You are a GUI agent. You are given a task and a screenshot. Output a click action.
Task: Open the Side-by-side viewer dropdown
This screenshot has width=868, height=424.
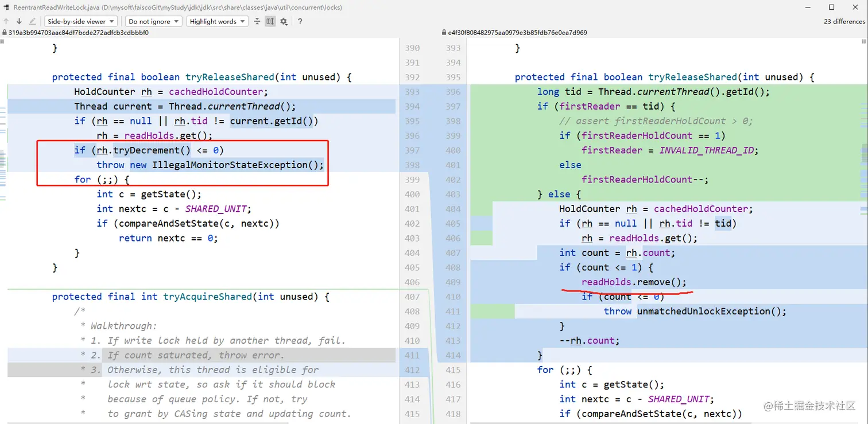tap(81, 21)
